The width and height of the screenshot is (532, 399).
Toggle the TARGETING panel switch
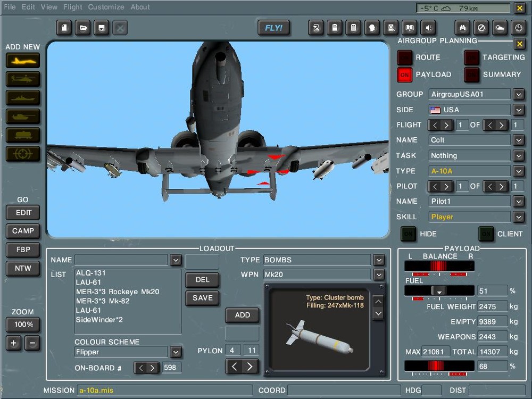pos(471,57)
